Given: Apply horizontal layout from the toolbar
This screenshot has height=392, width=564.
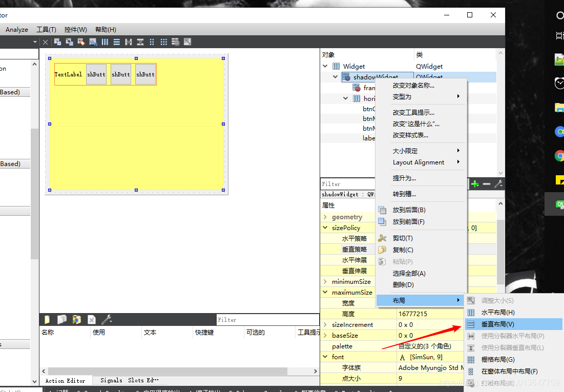Looking at the screenshot, I should 105,42.
